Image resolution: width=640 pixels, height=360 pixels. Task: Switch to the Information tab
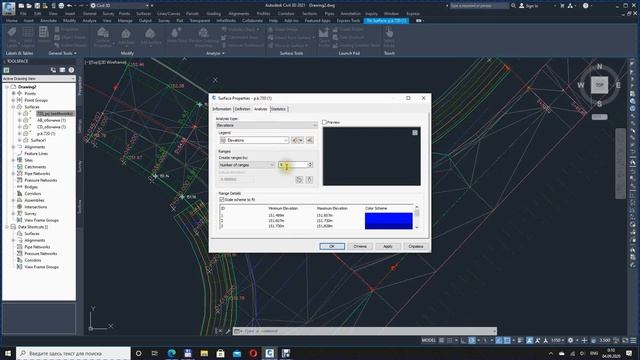pyautogui.click(x=222, y=109)
